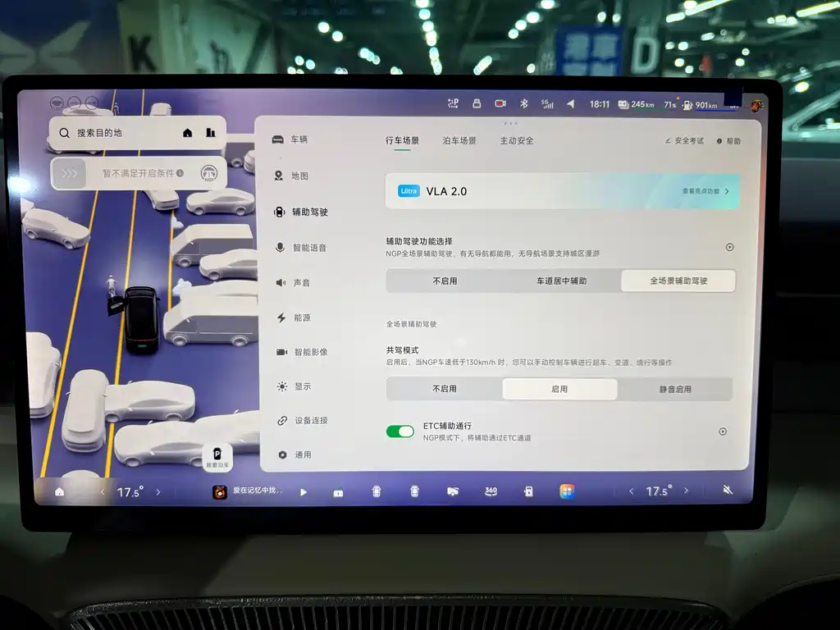
Task: Tap the location arrow icon in status bar
Action: click(571, 104)
